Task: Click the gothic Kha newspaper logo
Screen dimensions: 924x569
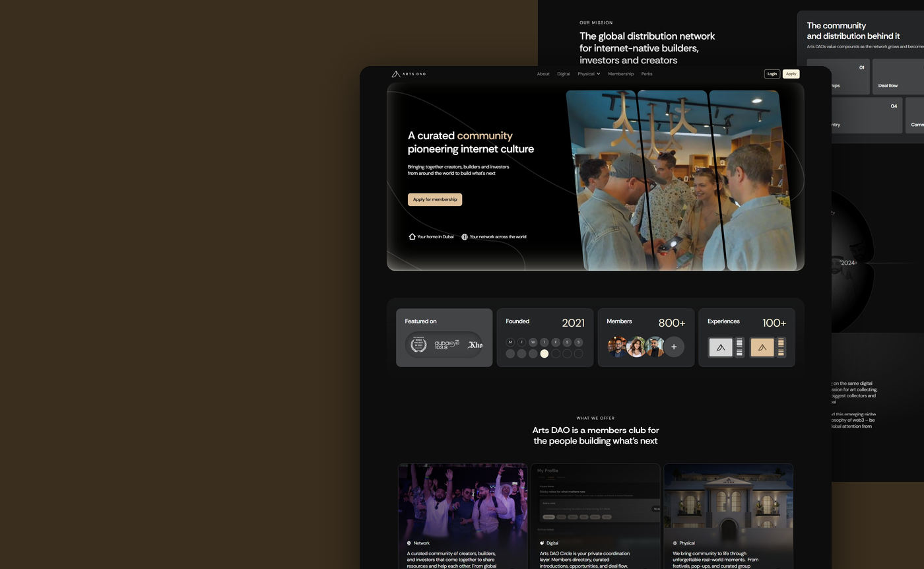Action: pos(475,345)
